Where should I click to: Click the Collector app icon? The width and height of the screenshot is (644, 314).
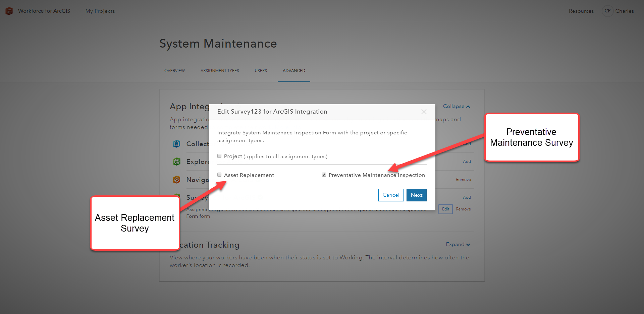tap(176, 144)
